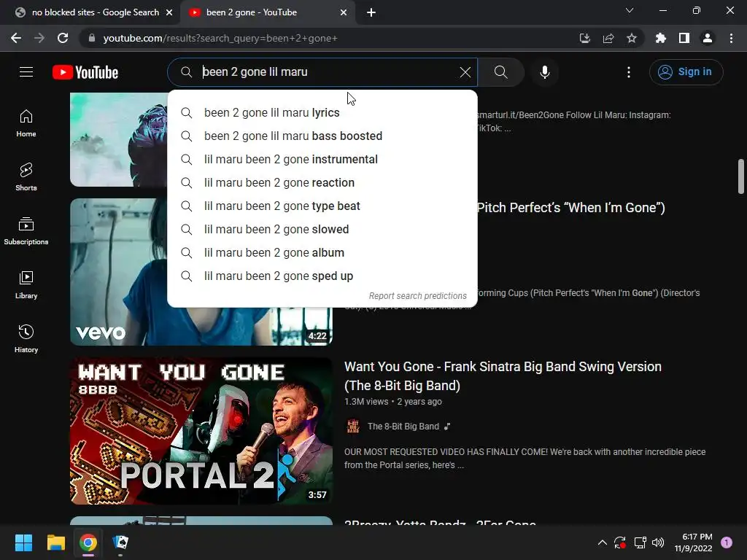Open a new browser tab
The width and height of the screenshot is (747, 560).
click(371, 12)
